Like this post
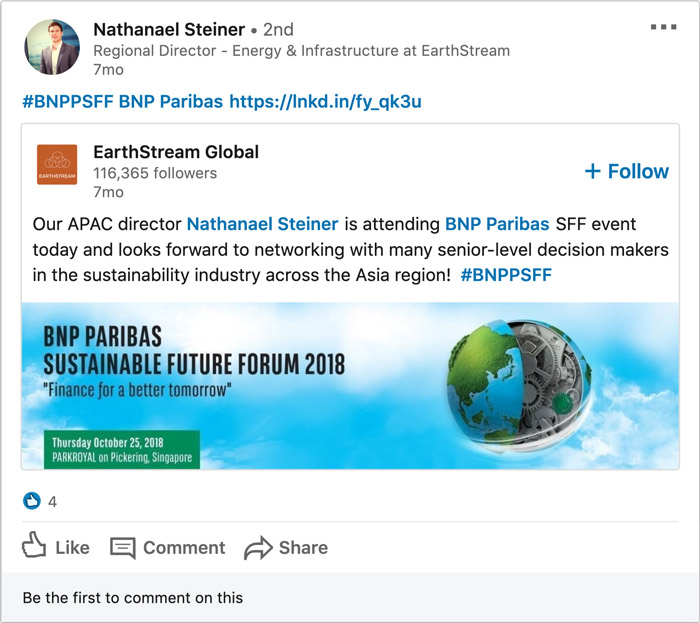Image resolution: width=700 pixels, height=623 pixels. (x=56, y=547)
